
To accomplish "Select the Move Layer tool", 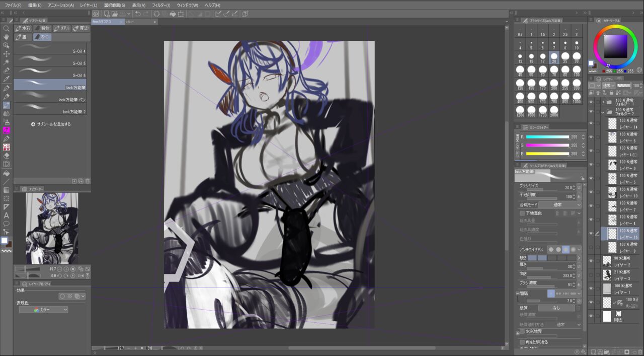I will pyautogui.click(x=6, y=53).
